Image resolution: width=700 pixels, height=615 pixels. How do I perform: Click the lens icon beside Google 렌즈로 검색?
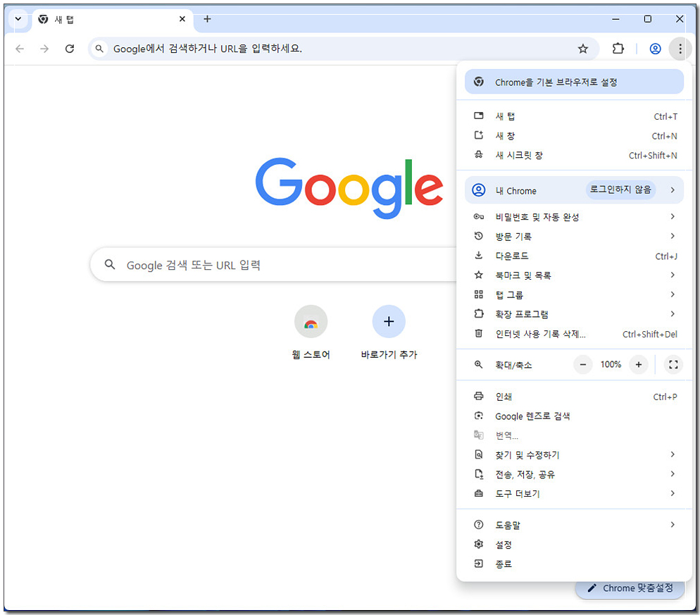[x=479, y=416]
